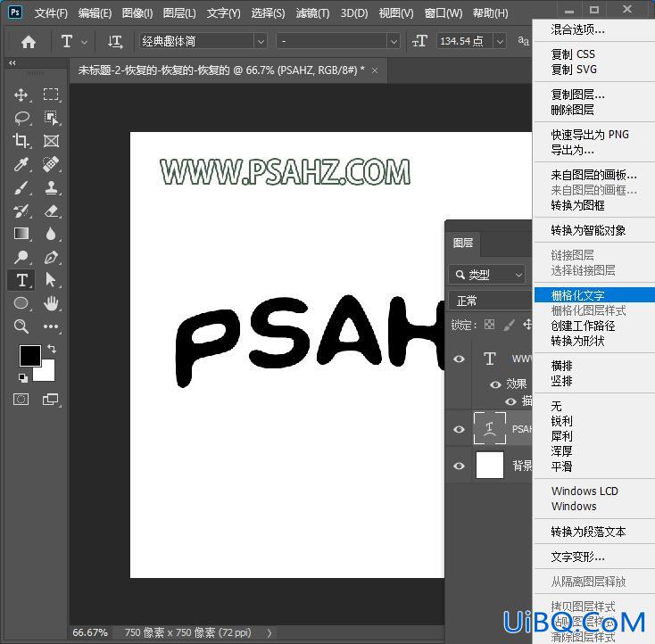
Task: Select the Clone Stamp tool
Action: [51, 187]
